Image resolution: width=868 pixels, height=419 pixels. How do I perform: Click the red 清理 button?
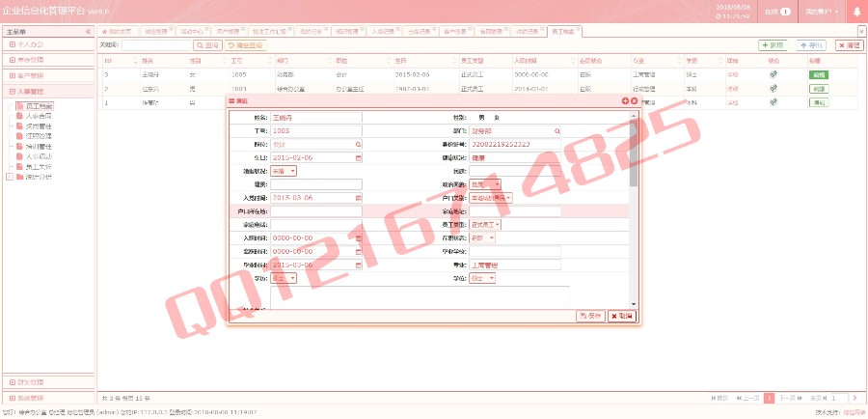(x=850, y=45)
